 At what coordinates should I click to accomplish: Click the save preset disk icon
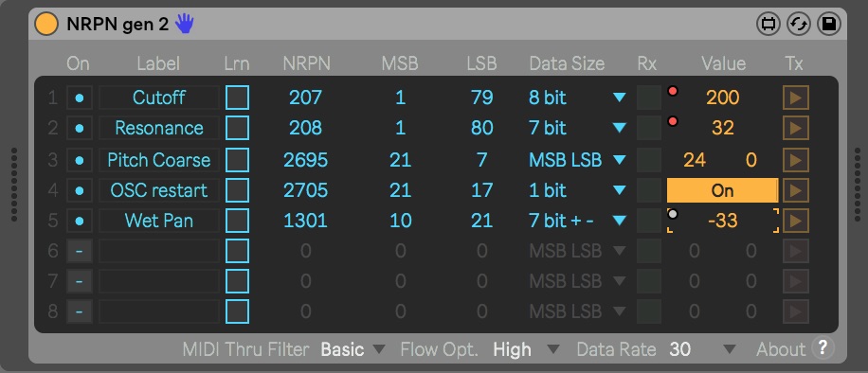coord(829,24)
